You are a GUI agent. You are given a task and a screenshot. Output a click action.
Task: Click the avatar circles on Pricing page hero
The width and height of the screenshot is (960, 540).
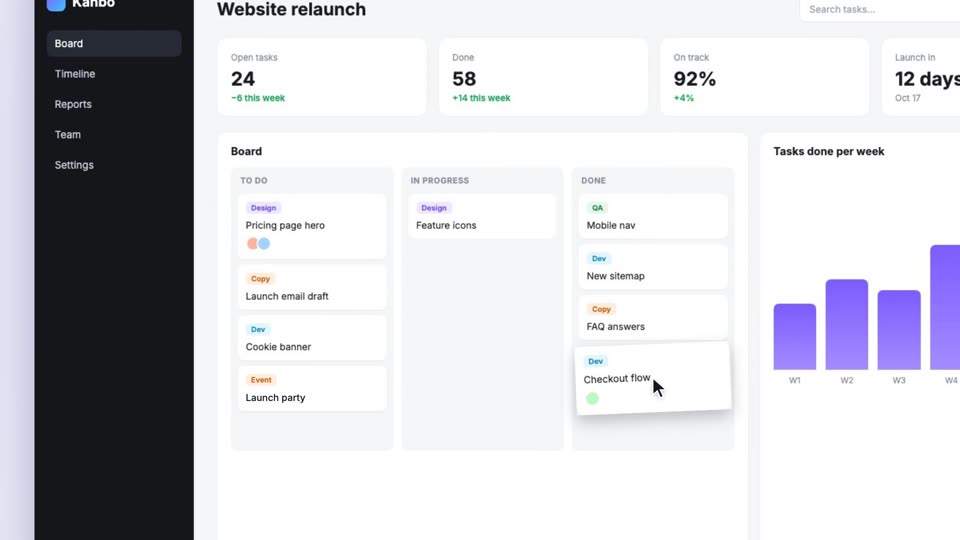tap(258, 244)
